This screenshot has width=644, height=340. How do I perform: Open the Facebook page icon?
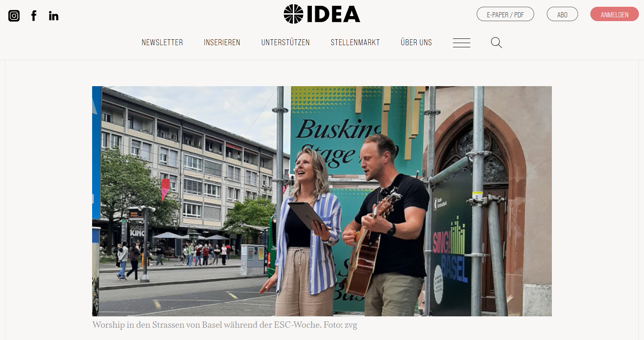34,16
